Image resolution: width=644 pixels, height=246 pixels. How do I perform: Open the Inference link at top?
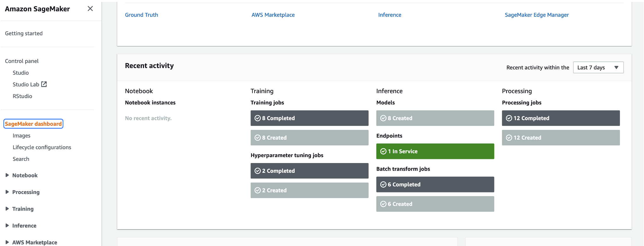(389, 15)
